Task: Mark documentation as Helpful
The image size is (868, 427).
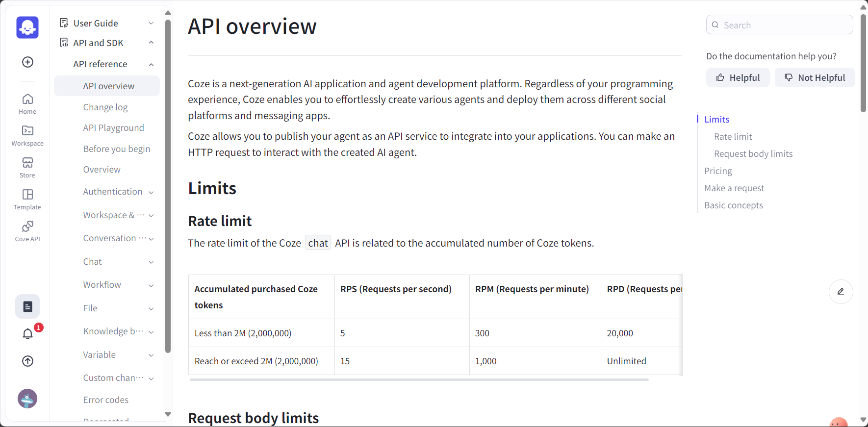Action: point(738,77)
